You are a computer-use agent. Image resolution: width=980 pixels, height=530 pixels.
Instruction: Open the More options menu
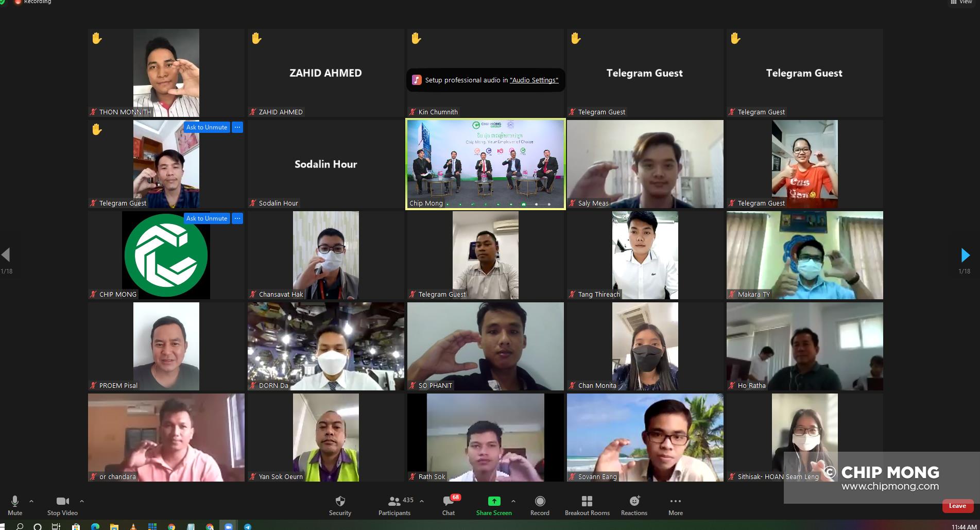point(676,505)
